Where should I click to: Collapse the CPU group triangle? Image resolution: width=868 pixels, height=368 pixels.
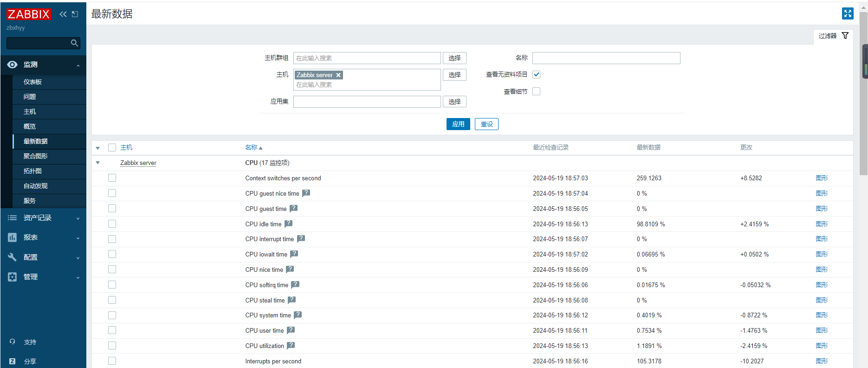pos(98,163)
